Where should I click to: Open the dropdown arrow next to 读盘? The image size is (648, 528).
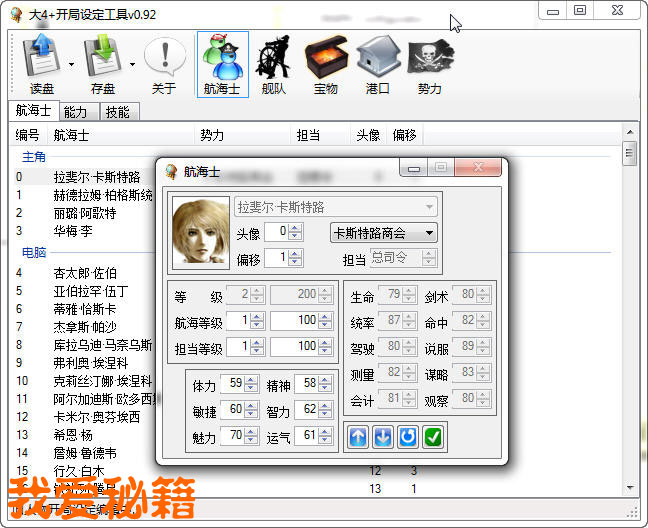coord(72,64)
